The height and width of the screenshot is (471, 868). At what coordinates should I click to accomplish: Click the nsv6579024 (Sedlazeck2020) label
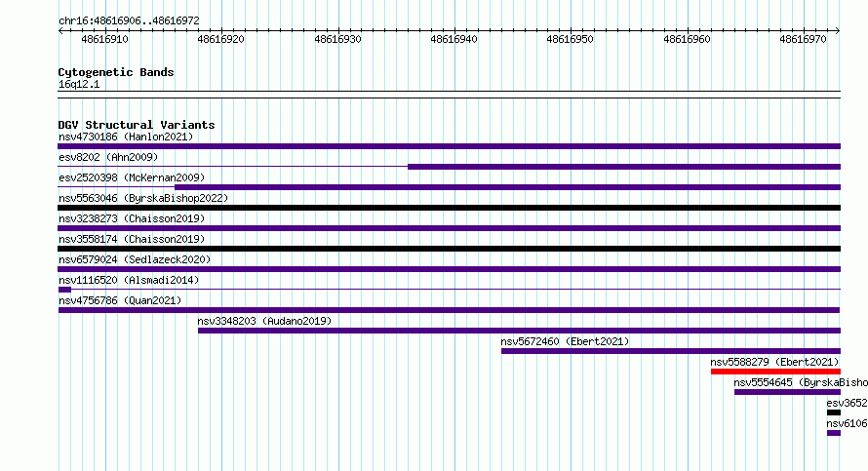[135, 259]
